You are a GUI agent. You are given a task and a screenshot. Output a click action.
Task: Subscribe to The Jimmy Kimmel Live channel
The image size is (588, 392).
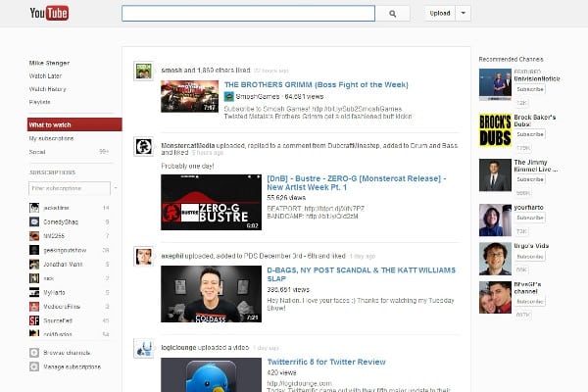click(x=530, y=179)
